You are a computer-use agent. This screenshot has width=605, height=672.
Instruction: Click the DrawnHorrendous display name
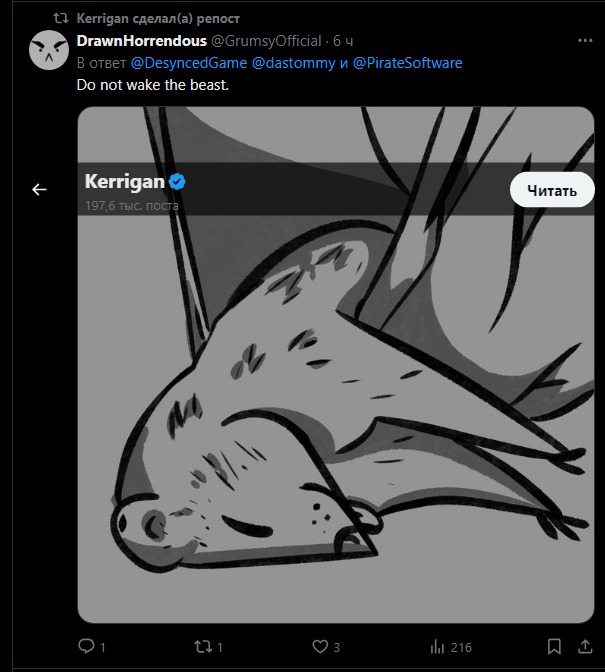point(141,41)
